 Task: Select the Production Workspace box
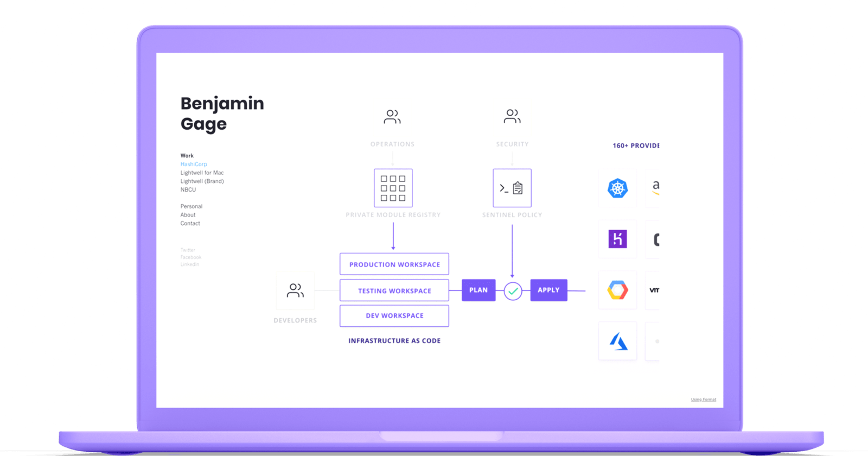394,264
